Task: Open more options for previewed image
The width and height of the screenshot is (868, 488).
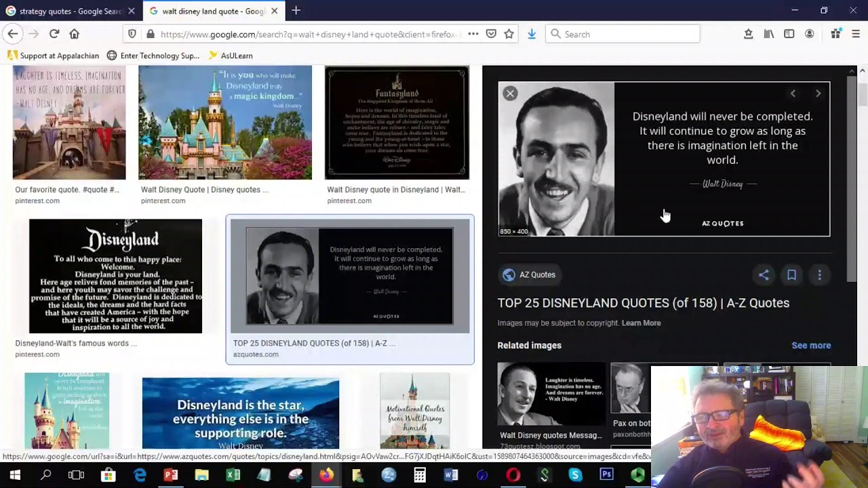Action: pos(819,274)
